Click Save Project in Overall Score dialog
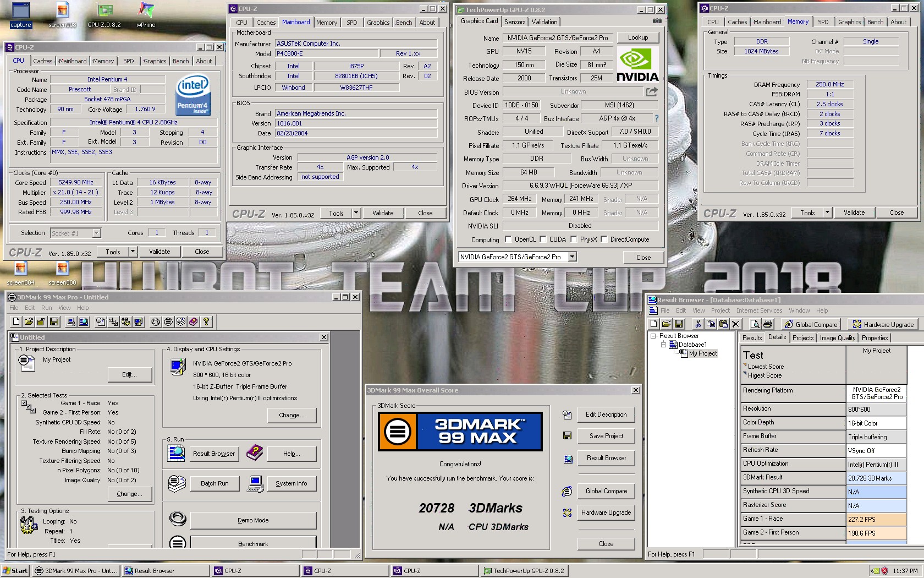924x578 pixels. point(606,436)
